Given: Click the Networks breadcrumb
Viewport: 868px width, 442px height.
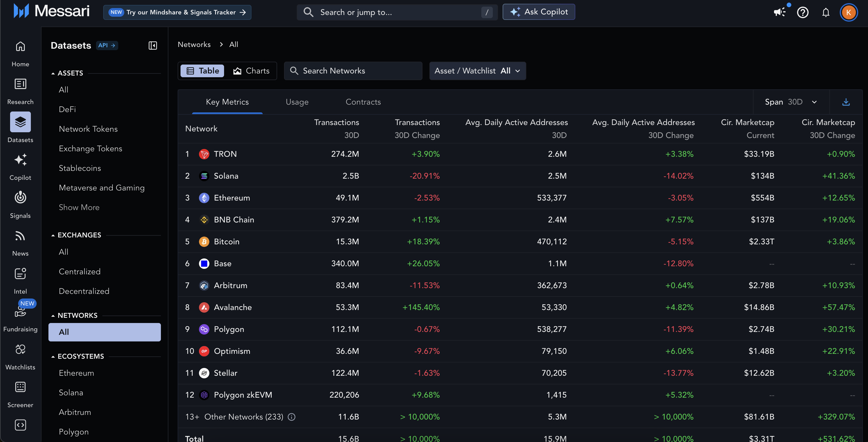Looking at the screenshot, I should click(194, 44).
